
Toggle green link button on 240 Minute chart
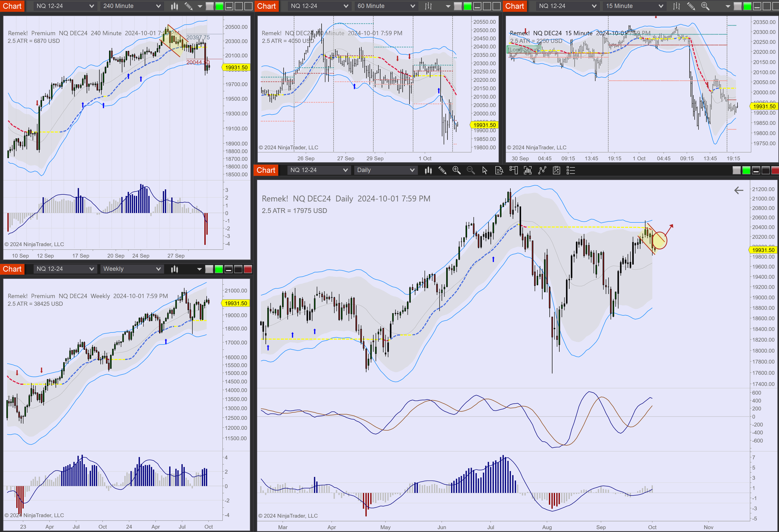[x=219, y=6]
